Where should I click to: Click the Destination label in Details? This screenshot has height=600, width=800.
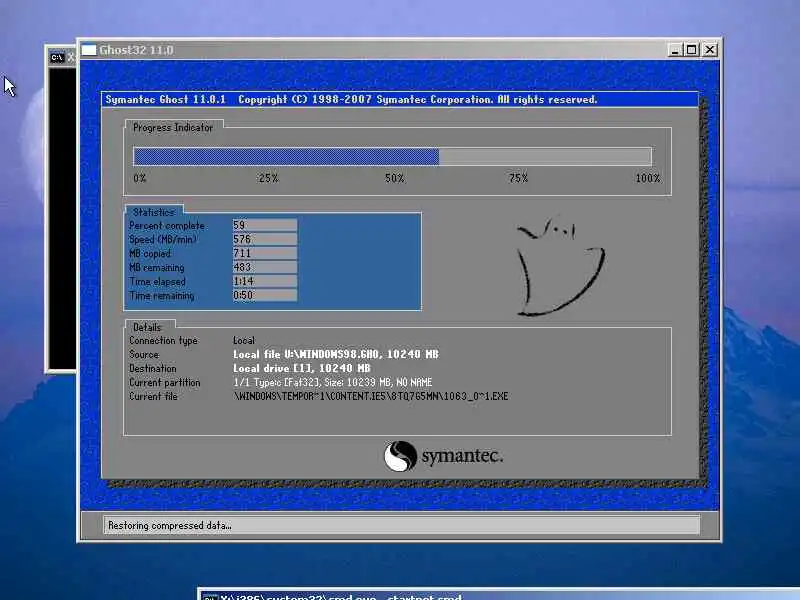click(152, 368)
